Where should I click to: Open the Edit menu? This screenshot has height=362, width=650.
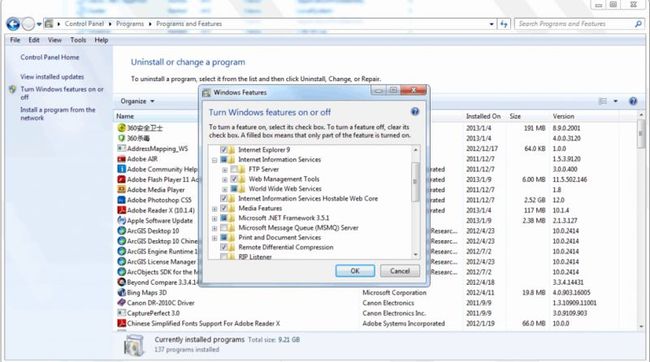coord(34,40)
